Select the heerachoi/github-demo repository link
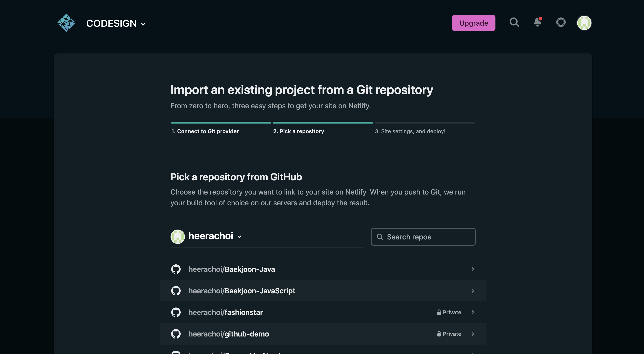This screenshot has width=644, height=354. [x=228, y=334]
